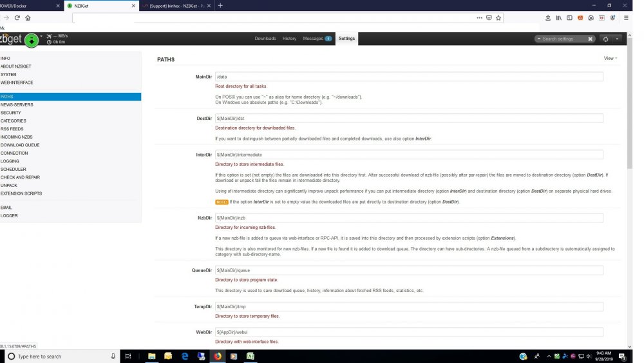Click inside the Search settings field
Viewport: 644px width, 363px height.
click(x=564, y=39)
